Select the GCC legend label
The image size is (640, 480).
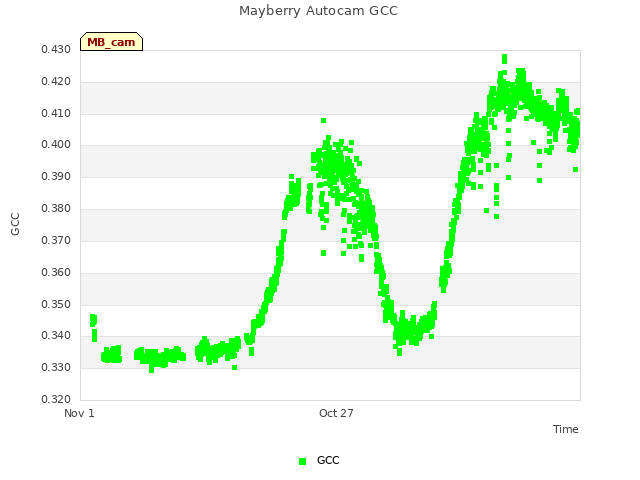coord(328,460)
